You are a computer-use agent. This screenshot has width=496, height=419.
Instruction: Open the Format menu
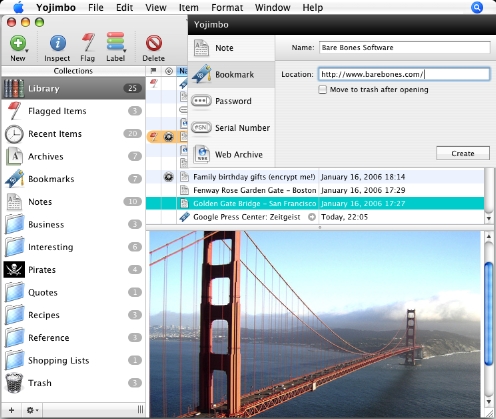click(227, 7)
